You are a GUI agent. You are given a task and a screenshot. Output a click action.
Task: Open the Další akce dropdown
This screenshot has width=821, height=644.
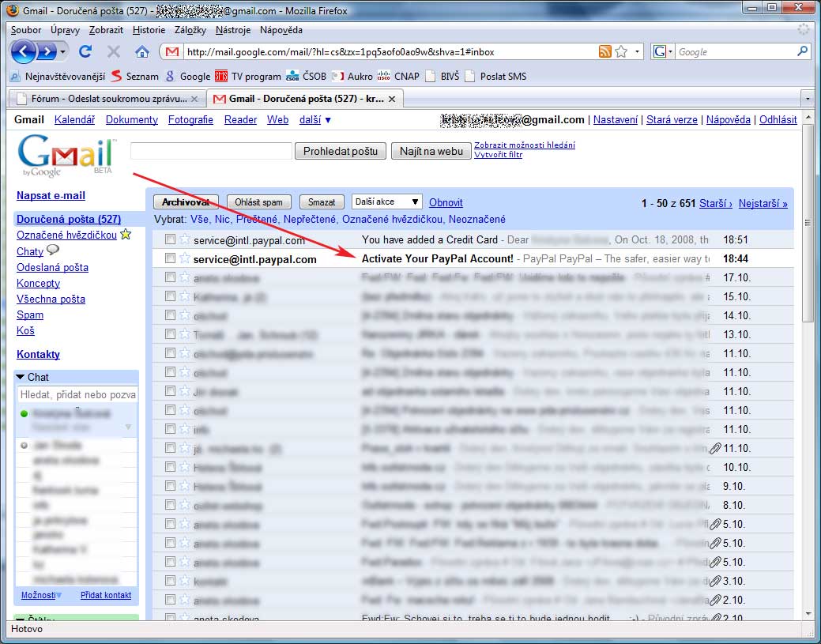click(386, 202)
